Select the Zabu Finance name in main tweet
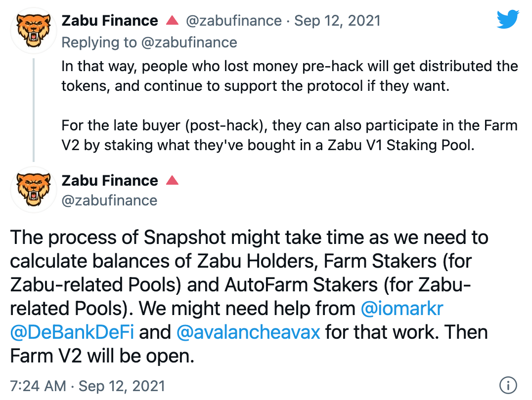 point(109,180)
